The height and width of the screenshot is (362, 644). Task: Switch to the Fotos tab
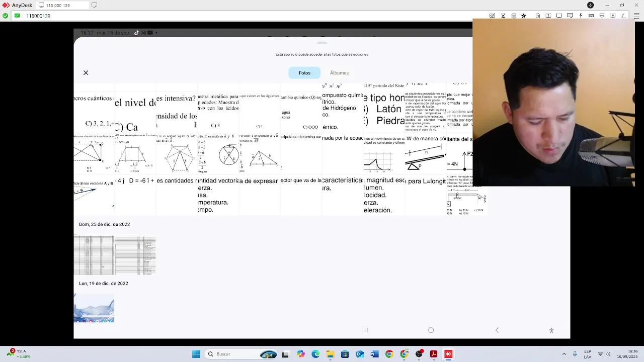[x=304, y=73]
